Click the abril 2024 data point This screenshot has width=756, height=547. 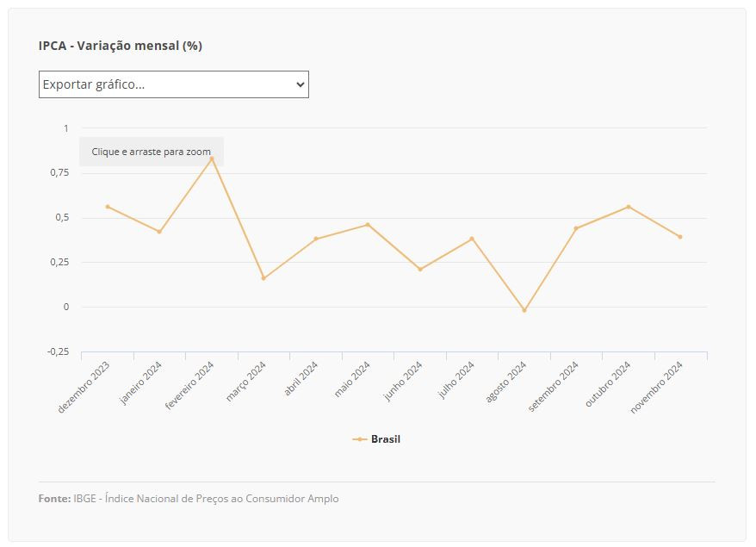[x=316, y=239]
